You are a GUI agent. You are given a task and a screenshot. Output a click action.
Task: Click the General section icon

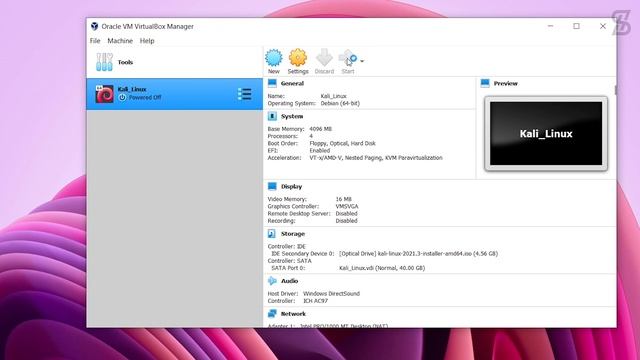click(272, 83)
